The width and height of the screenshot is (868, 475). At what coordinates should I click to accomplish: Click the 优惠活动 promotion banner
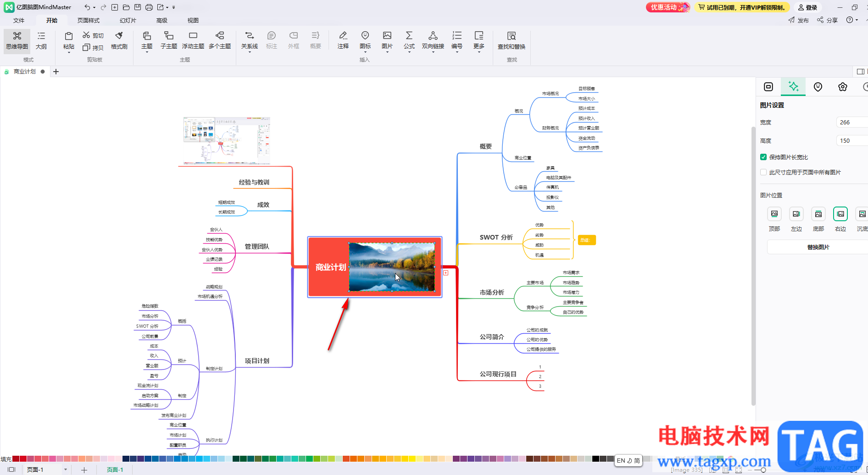(x=668, y=7)
